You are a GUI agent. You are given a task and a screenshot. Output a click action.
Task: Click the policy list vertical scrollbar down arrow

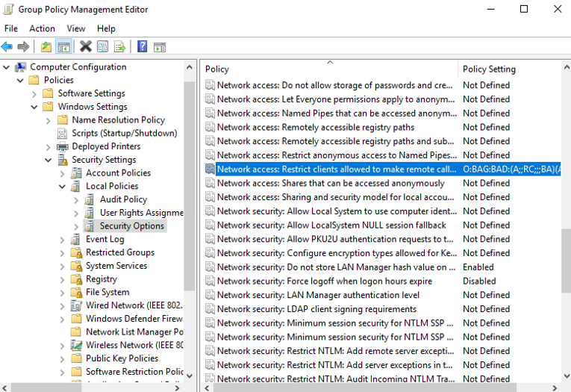pyautogui.click(x=565, y=376)
